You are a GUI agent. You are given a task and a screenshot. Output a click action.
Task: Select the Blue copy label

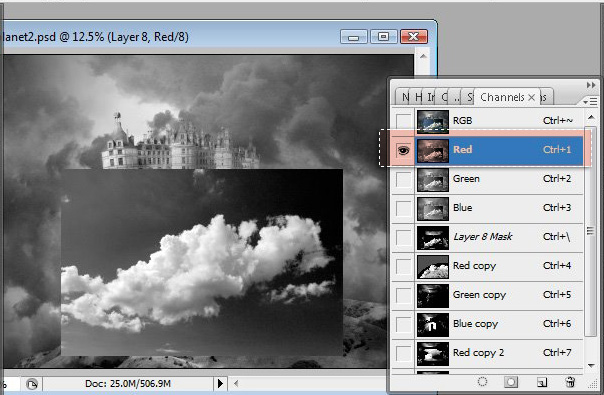pos(475,324)
